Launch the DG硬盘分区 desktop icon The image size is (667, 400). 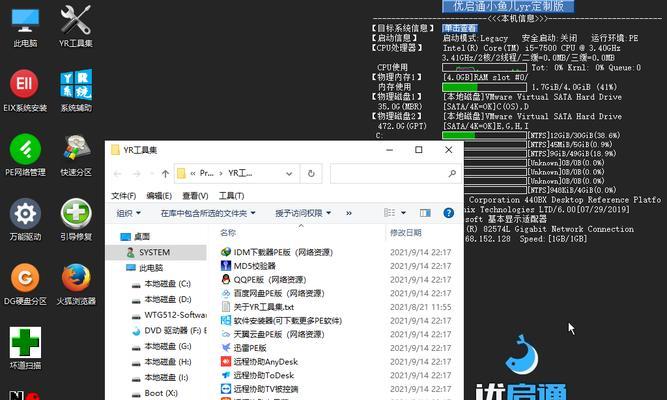pyautogui.click(x=25, y=284)
